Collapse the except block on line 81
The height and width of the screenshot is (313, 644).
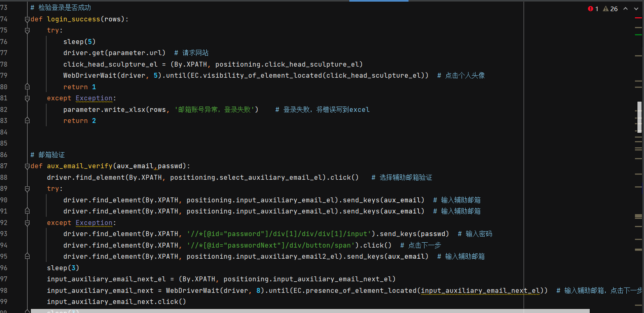coord(27,98)
